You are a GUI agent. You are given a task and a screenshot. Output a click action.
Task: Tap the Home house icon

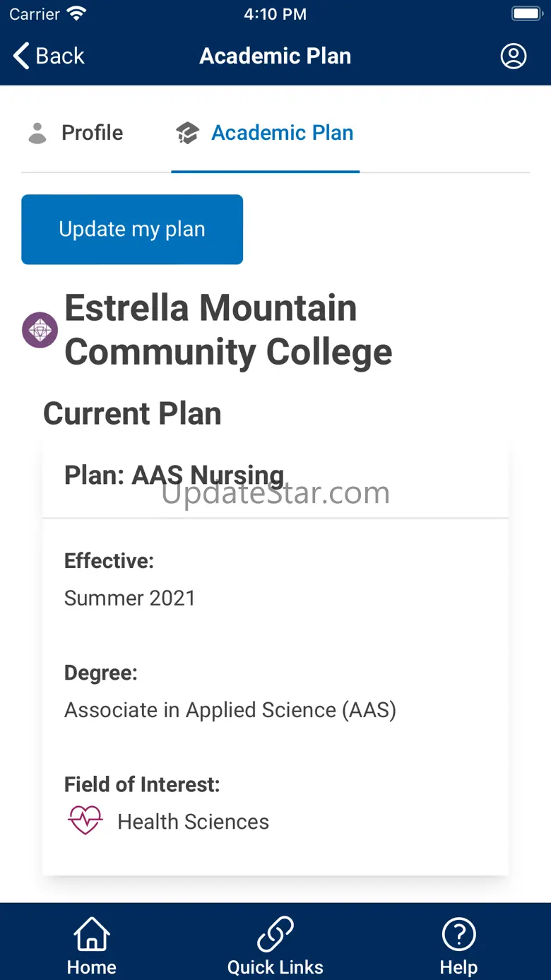(x=92, y=935)
